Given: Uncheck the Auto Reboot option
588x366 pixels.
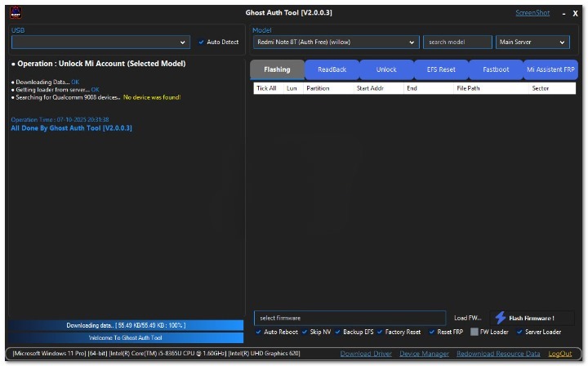Looking at the screenshot, I should pyautogui.click(x=259, y=333).
